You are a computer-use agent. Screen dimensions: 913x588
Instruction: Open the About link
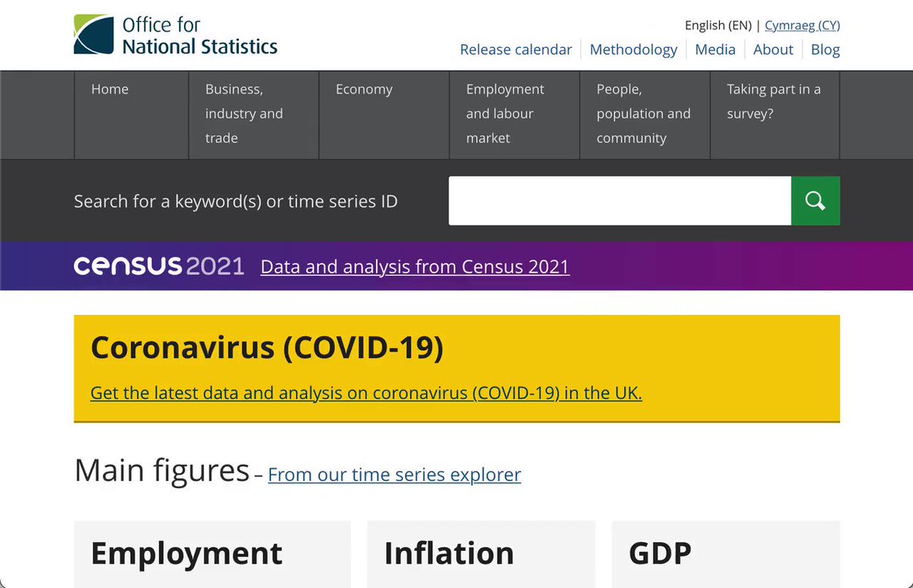773,49
